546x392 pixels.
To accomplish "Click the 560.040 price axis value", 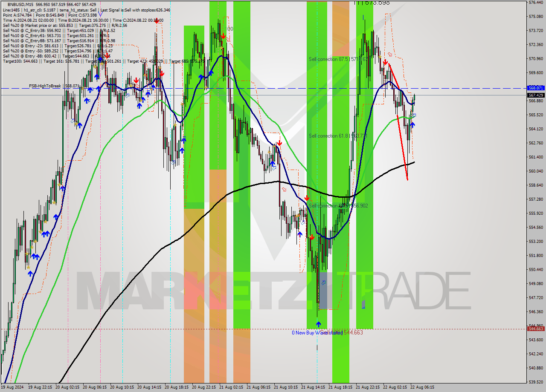I will point(535,171).
